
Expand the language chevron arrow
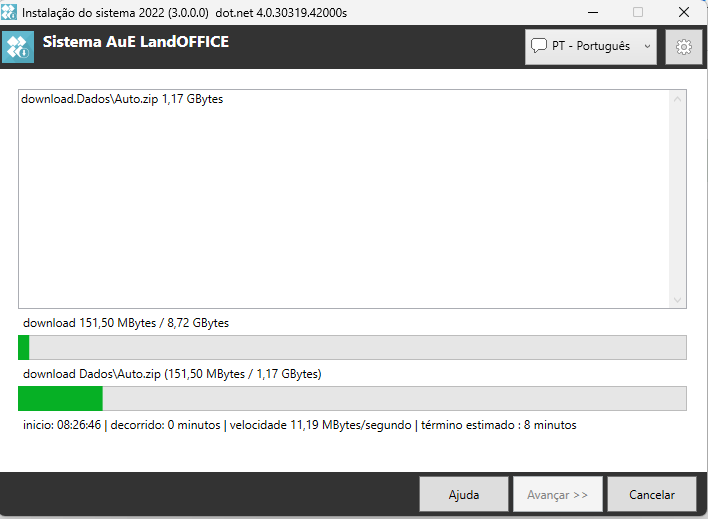(x=647, y=46)
